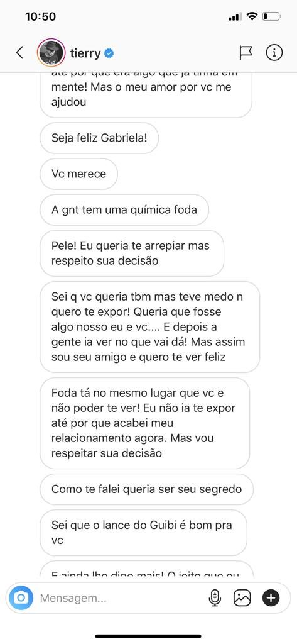Screen dimensions: 297x644
Task: Focus the Mensagem text field
Action: click(119, 598)
